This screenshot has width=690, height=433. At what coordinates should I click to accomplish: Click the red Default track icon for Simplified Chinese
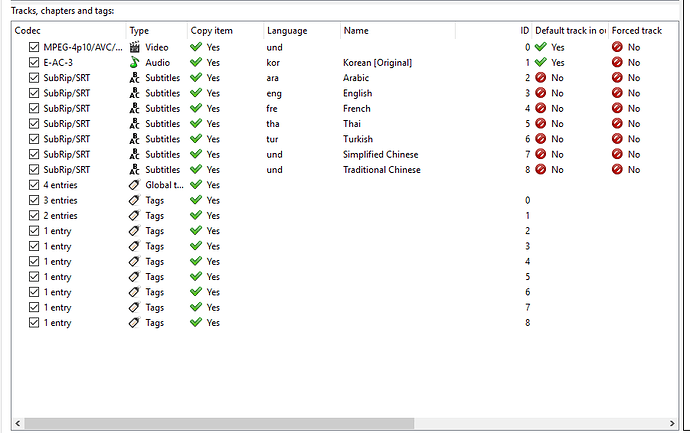(x=541, y=154)
